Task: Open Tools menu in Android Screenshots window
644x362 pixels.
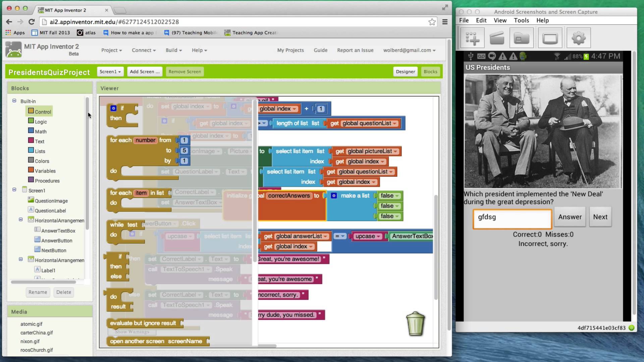Action: pos(521,20)
